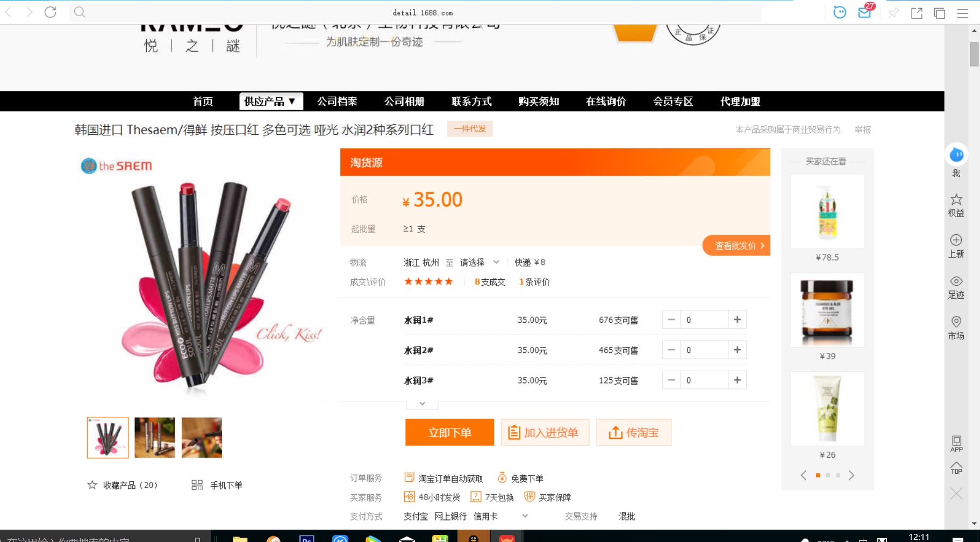980x542 pixels.
Task: Open the 8支成交 transactions link
Action: (490, 281)
